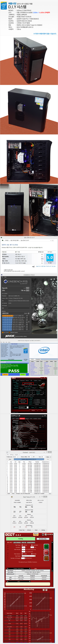This screenshot has width=58, height=644.
Task: Click the OK button in the CPU-Z processor window
Action: tap(42, 410)
